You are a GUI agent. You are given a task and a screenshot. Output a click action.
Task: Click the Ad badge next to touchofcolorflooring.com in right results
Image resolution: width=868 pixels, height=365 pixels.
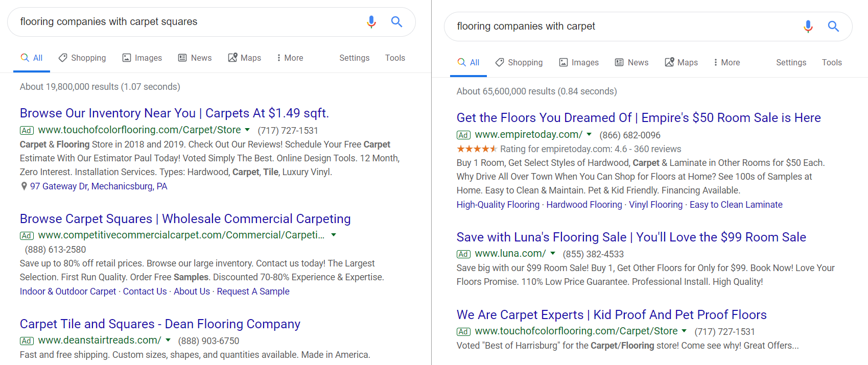click(x=464, y=332)
